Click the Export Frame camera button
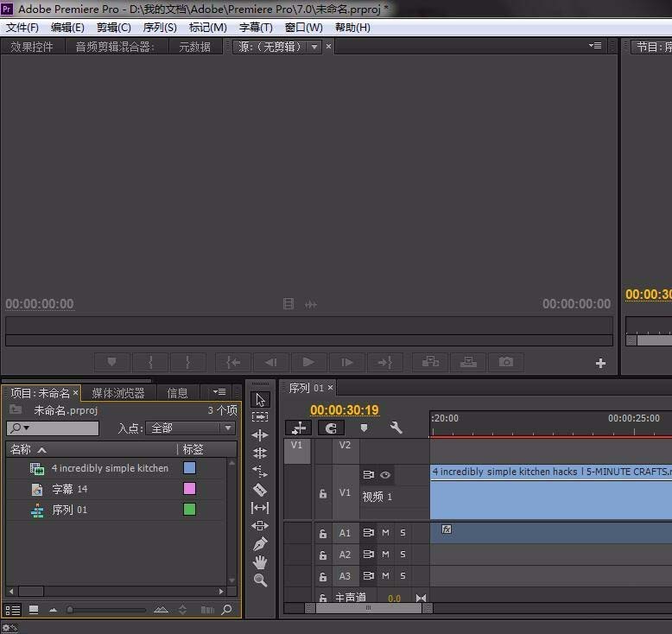672x634 pixels. pos(506,363)
